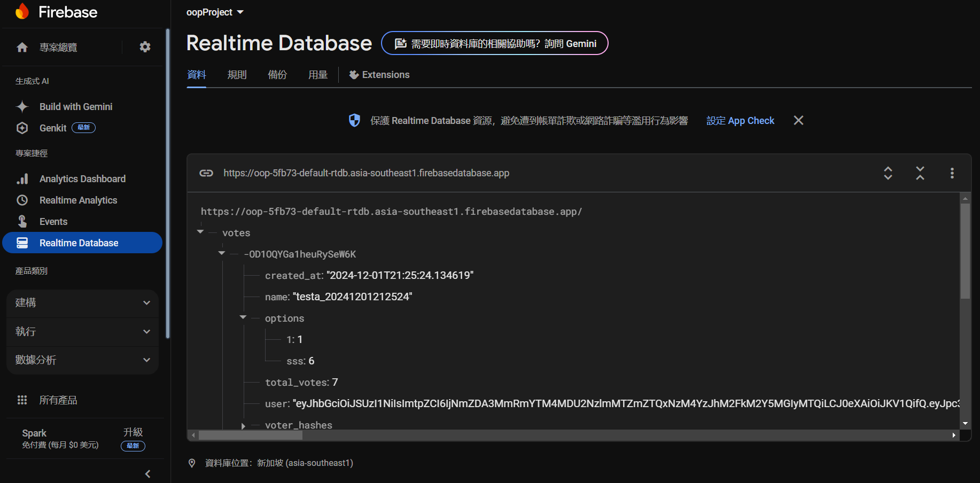Switch to the 用量 tab

pos(318,75)
